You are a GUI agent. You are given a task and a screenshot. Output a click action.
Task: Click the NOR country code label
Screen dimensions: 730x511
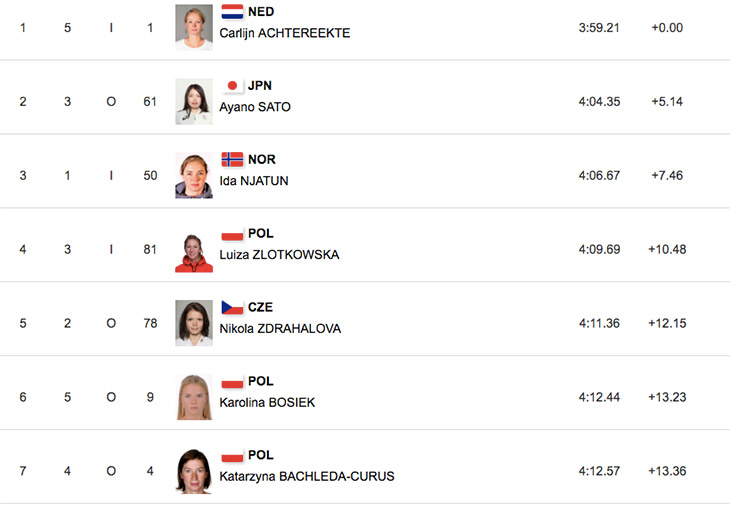[x=262, y=160]
